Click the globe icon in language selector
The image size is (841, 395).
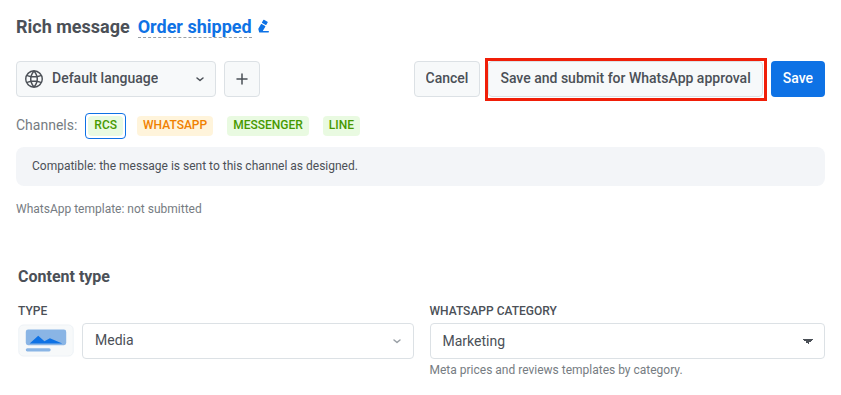[x=34, y=79]
